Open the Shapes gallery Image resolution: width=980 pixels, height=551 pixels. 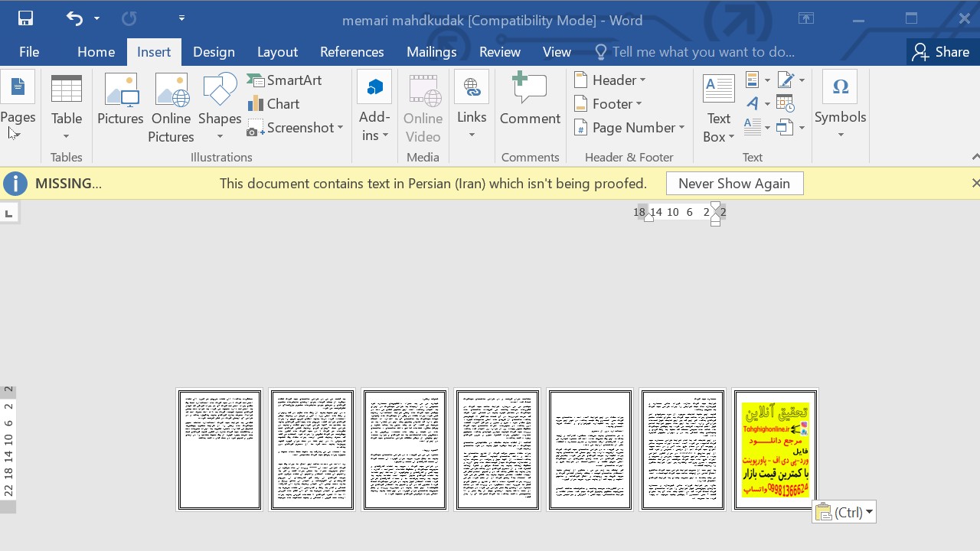[220, 107]
